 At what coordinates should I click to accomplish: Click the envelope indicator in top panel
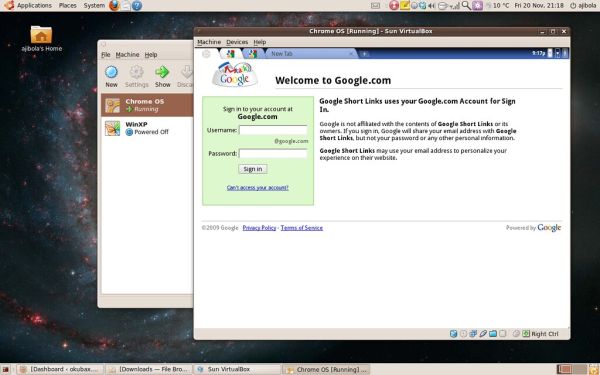pos(376,5)
